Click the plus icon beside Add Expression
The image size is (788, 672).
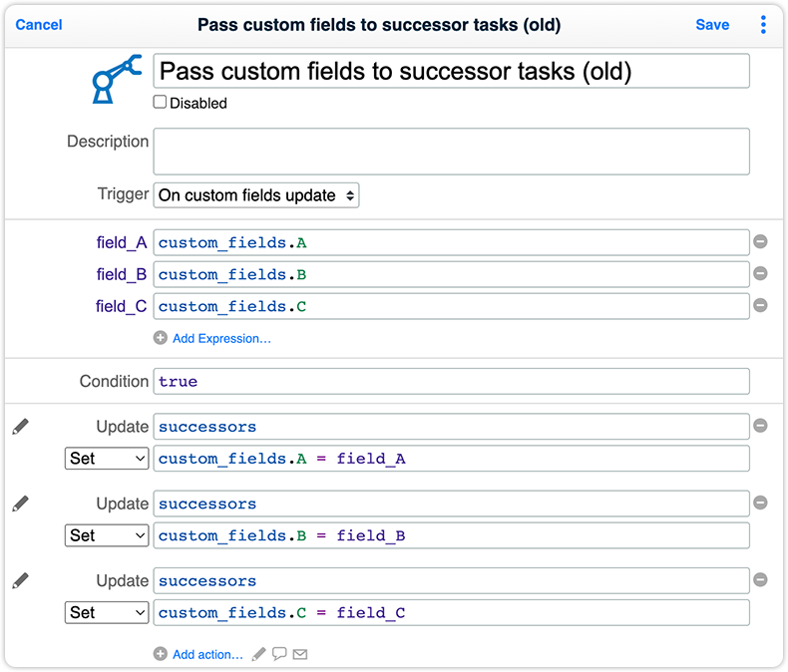pos(161,338)
